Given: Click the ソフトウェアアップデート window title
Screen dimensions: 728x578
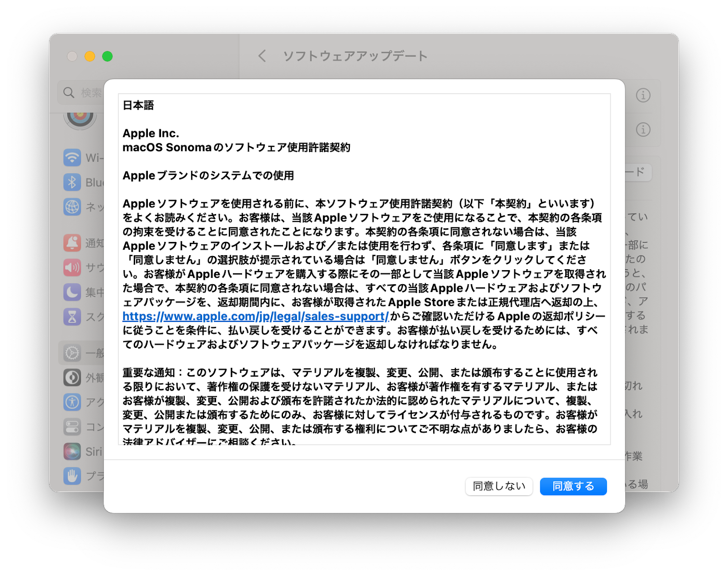Looking at the screenshot, I should click(x=355, y=56).
